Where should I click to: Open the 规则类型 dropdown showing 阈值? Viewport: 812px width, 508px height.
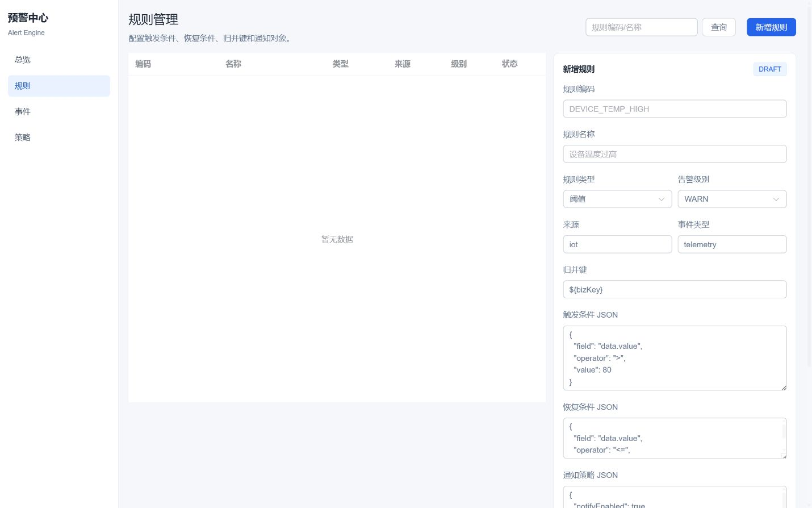click(x=617, y=199)
